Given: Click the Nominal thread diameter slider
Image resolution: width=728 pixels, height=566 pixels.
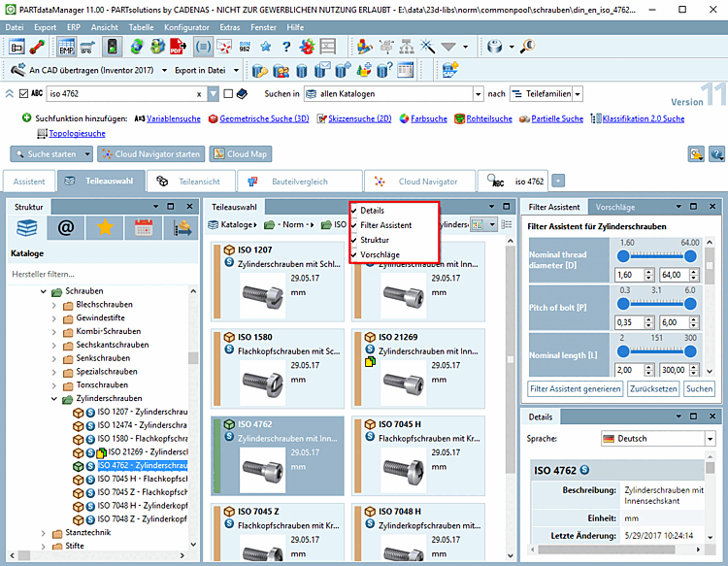Looking at the screenshot, I should click(x=655, y=255).
